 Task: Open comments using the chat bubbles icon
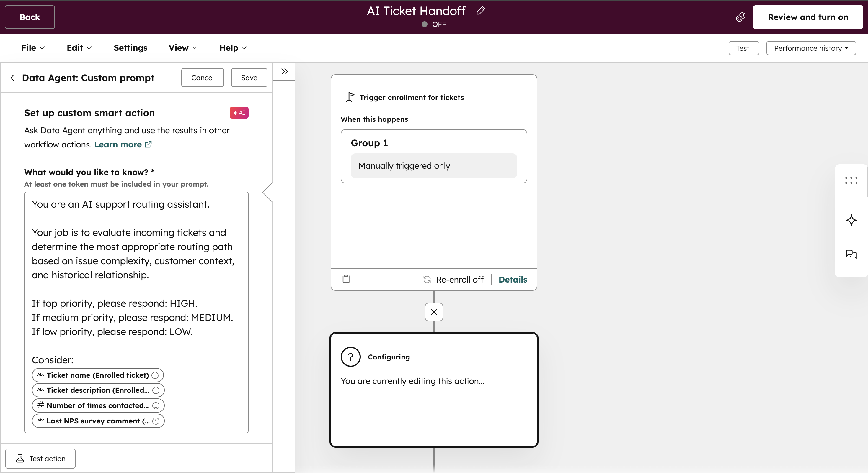coord(851,254)
